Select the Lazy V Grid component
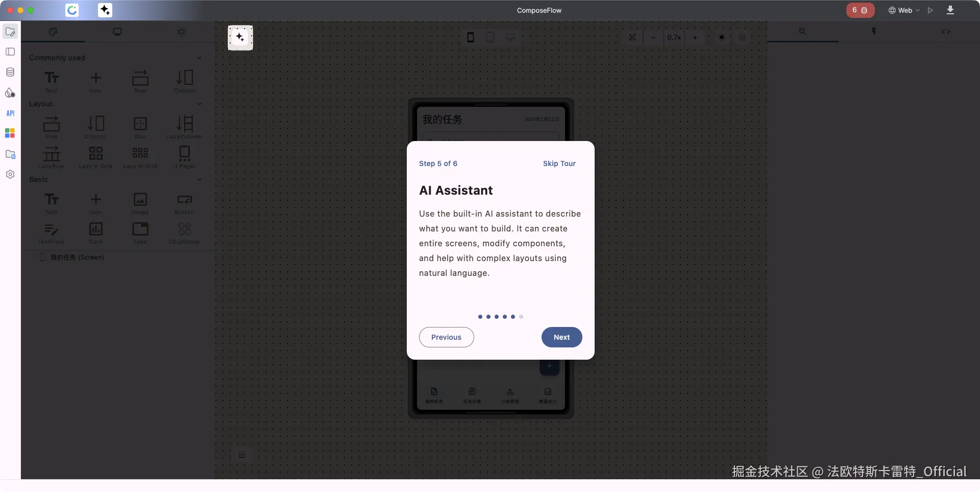Image resolution: width=980 pixels, height=492 pixels. [95, 157]
